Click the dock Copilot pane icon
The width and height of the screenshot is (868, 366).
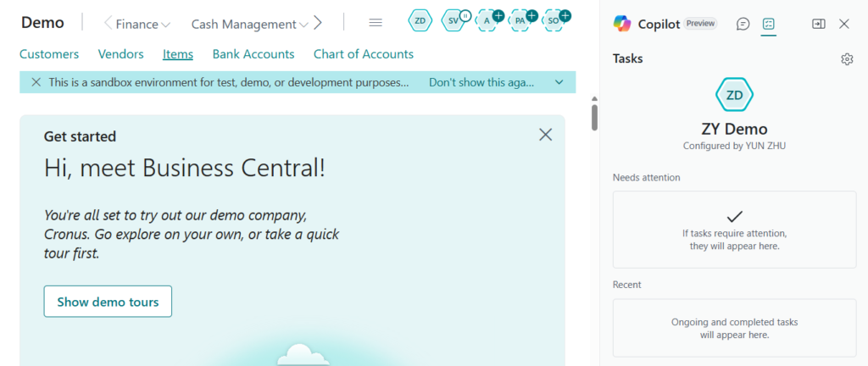[818, 24]
